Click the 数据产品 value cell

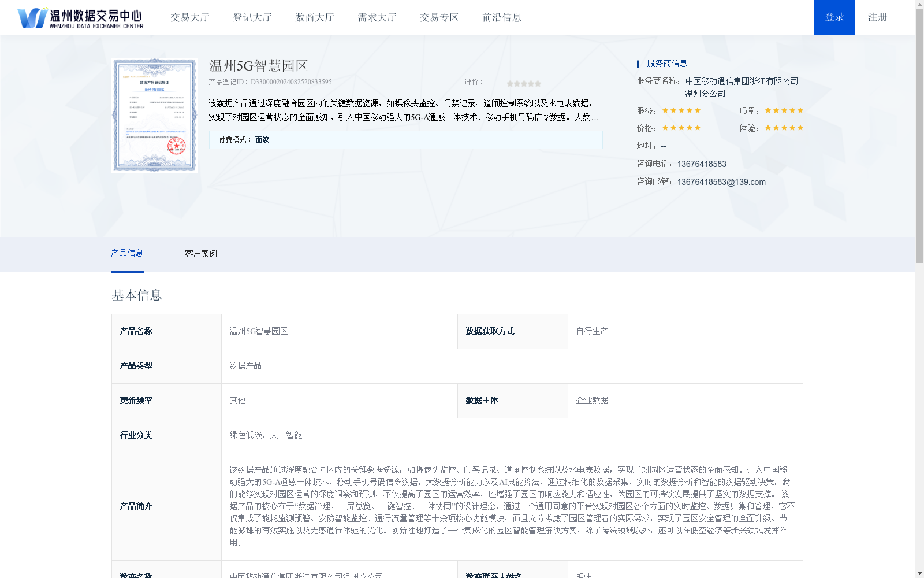coord(512,366)
